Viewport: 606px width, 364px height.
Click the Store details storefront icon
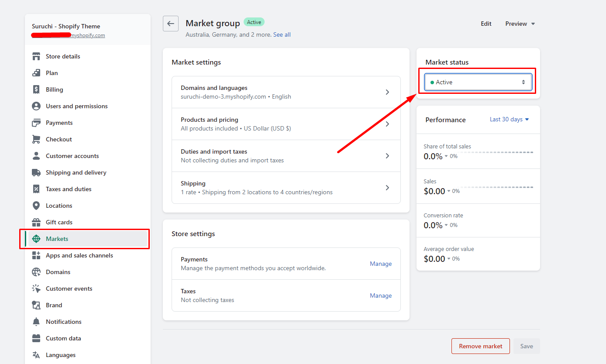pyautogui.click(x=36, y=56)
